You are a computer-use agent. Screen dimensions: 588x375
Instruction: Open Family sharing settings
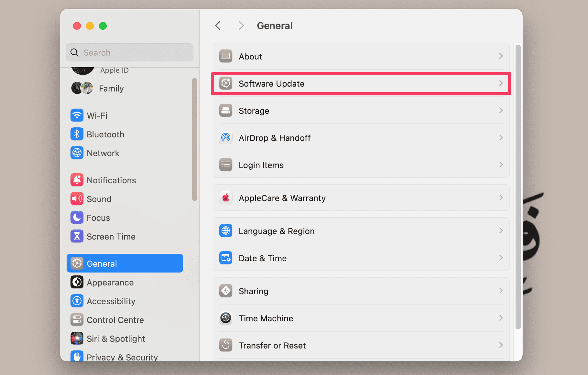[111, 88]
